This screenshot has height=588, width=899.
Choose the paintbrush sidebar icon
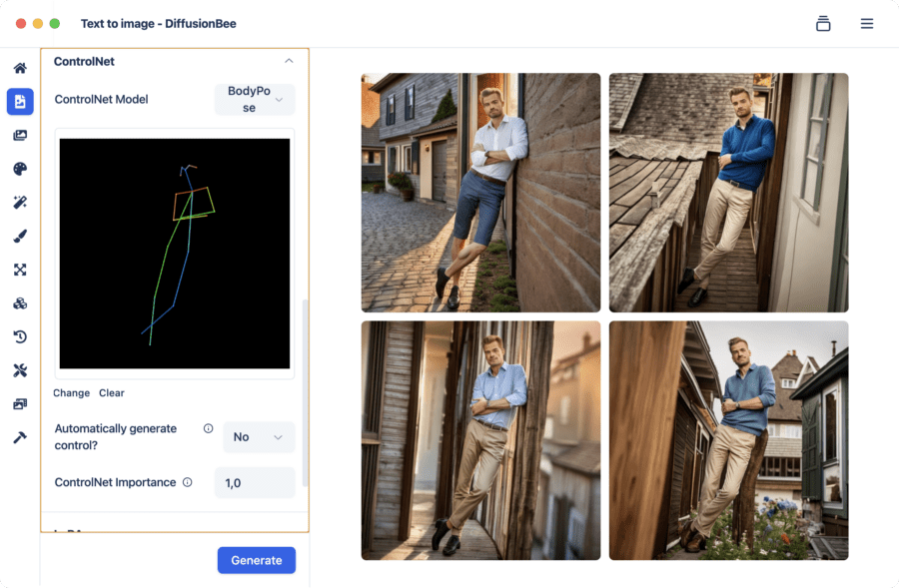tap(20, 237)
